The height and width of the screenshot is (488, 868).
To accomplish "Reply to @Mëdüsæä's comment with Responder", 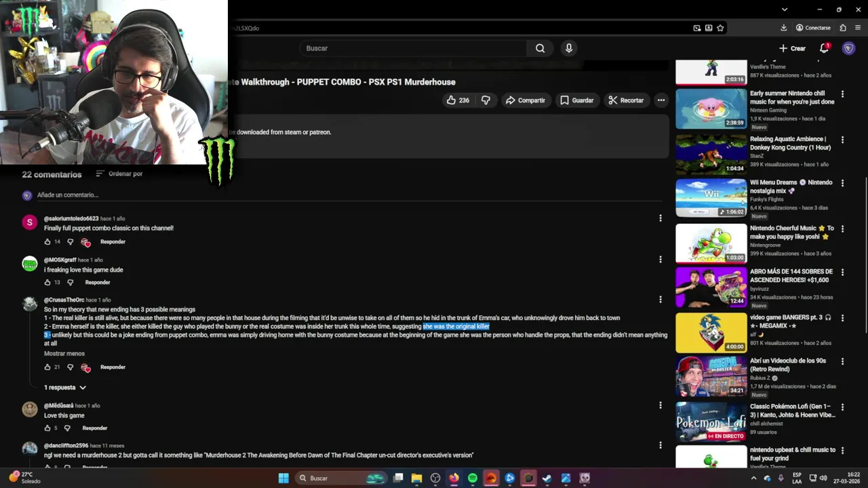I will (95, 428).
